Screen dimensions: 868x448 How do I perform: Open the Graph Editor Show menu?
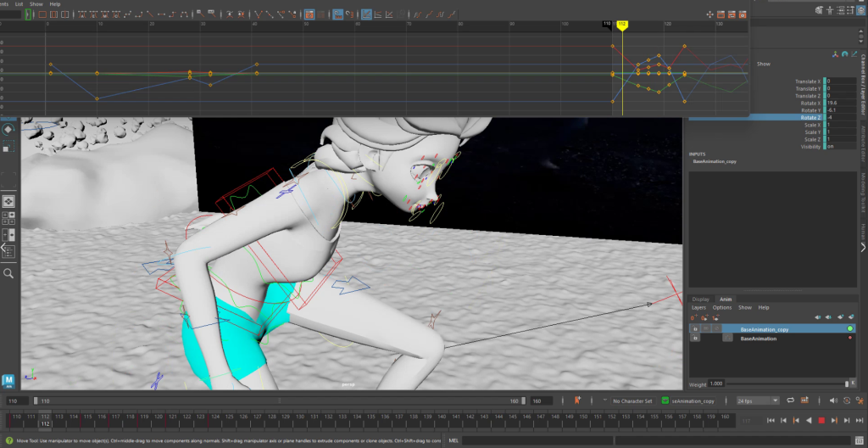point(36,4)
